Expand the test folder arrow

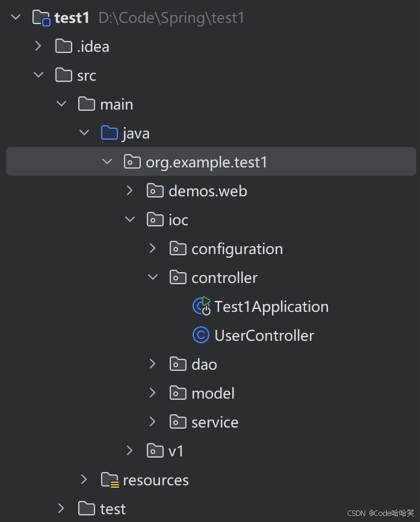coord(61,509)
